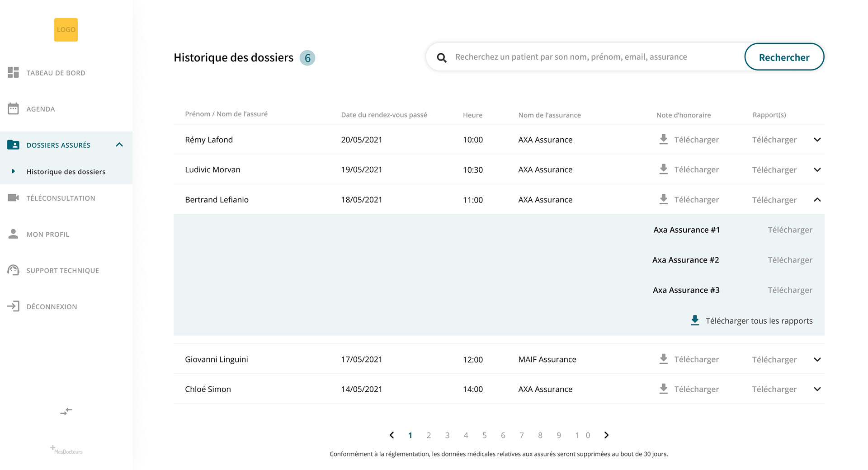This screenshot has width=868, height=470.
Task: Click the Prénom / Nom de l'assuré header
Action: (x=226, y=114)
